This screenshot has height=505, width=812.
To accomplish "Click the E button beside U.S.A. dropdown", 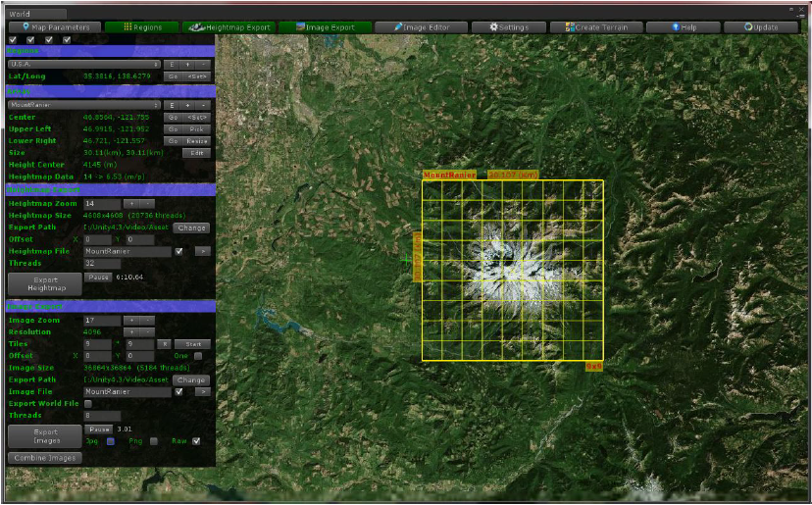I will pos(172,64).
